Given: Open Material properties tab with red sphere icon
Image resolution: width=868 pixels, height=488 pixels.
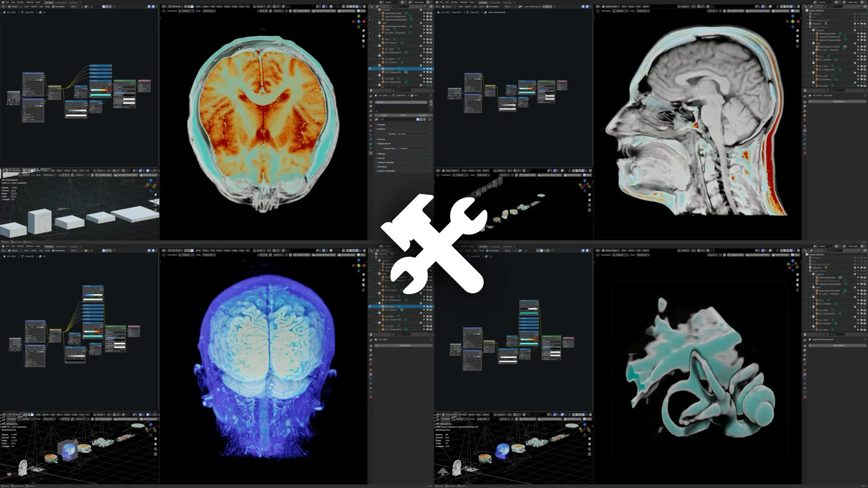Looking at the screenshot, I should 371,153.
